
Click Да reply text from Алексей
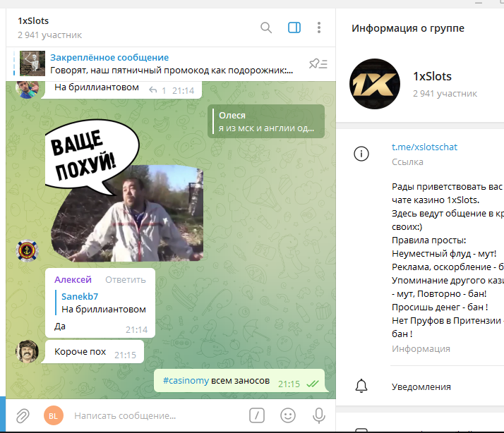point(60,327)
